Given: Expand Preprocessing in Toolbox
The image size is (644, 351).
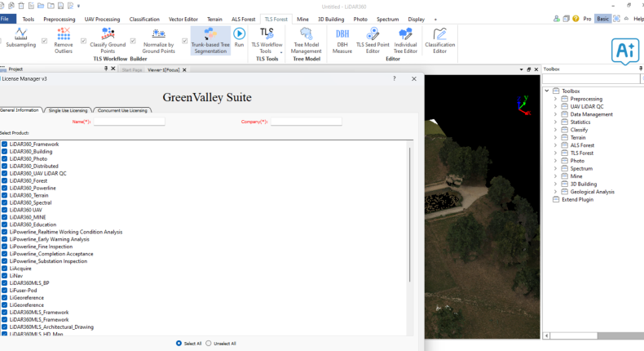Looking at the screenshot, I should click(555, 99).
